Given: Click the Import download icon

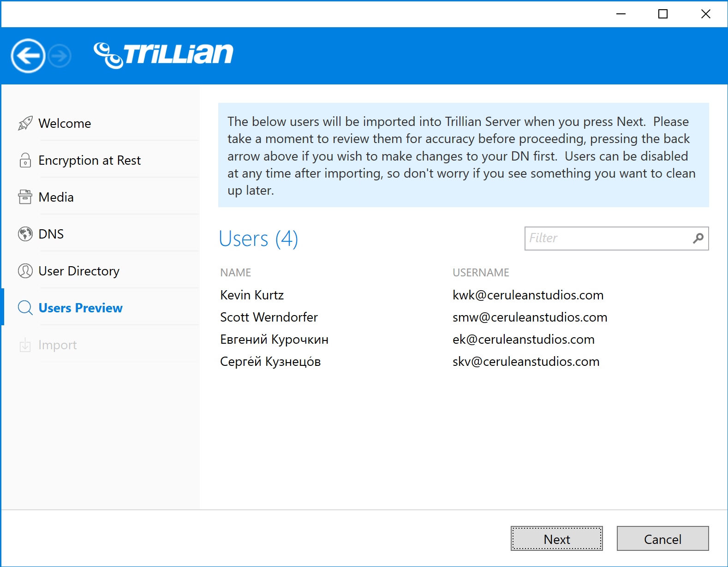Looking at the screenshot, I should (25, 345).
